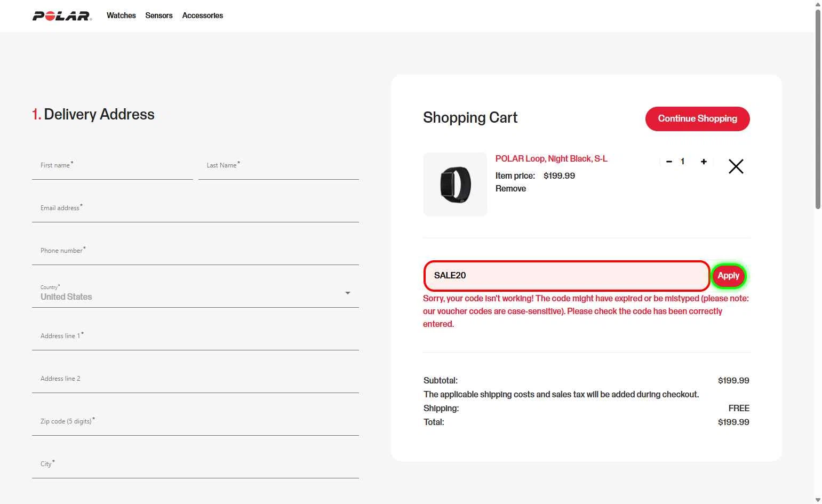Decrease quantity with minus icon
This screenshot has width=822, height=504.
tap(669, 162)
